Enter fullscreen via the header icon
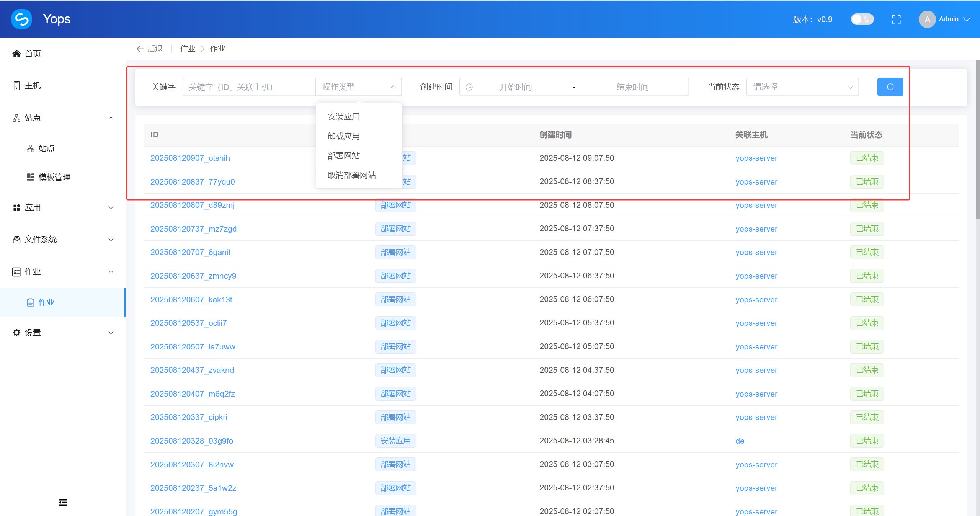 (896, 19)
